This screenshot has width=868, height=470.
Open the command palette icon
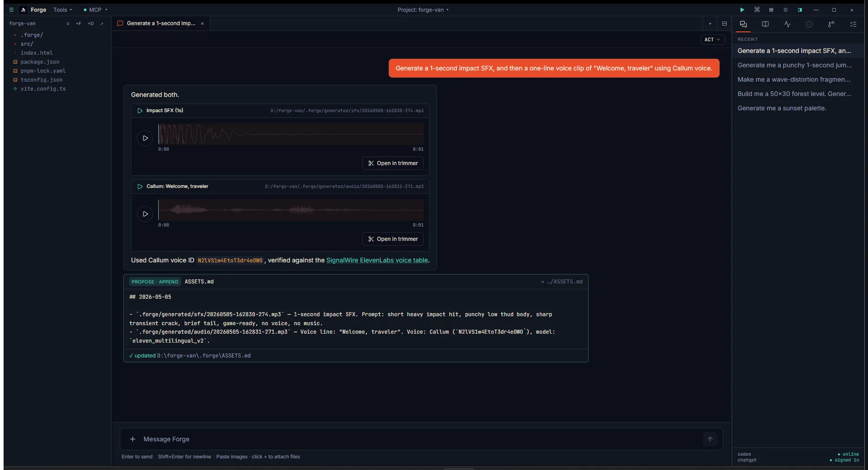[757, 10]
